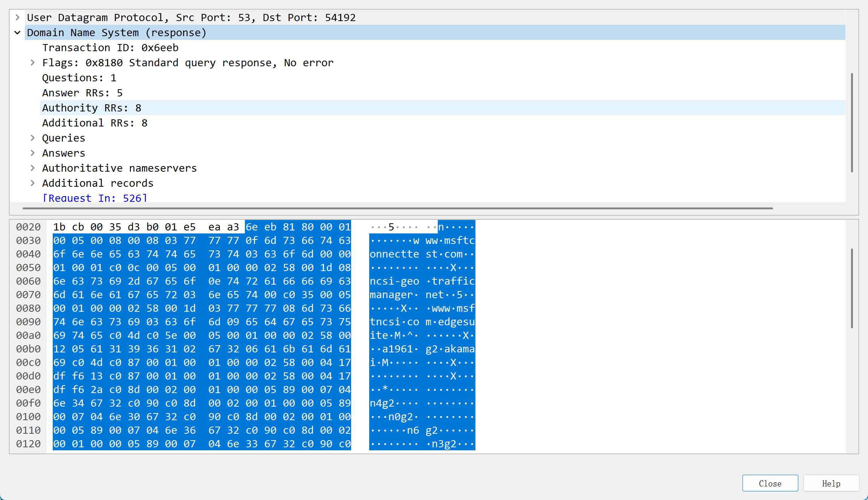
Task: Click the hex offset 00b0
Action: [28, 349]
